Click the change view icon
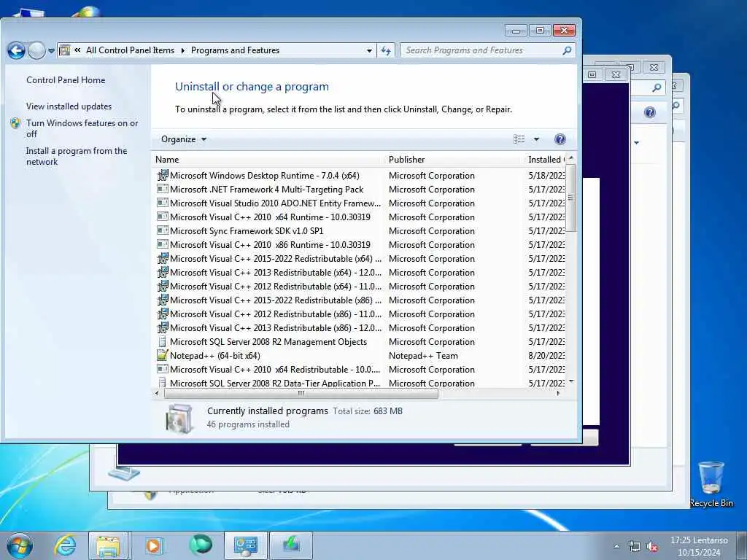The image size is (747, 560). click(x=519, y=139)
